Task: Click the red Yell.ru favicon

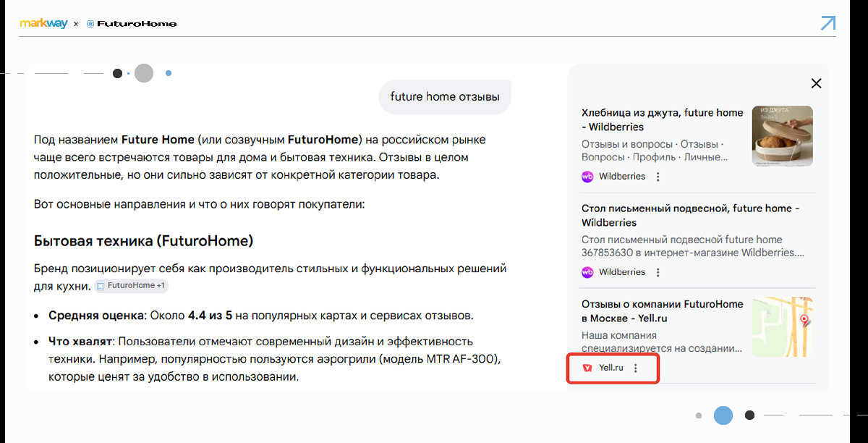Action: (587, 368)
